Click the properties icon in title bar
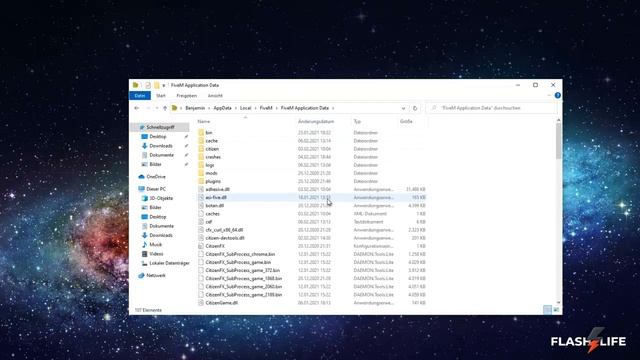 148,85
